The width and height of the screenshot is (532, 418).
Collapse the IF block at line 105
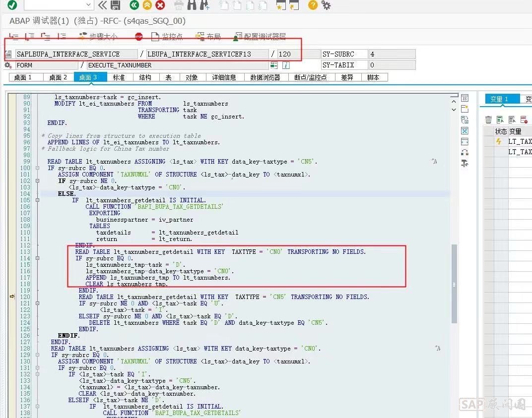(x=37, y=200)
